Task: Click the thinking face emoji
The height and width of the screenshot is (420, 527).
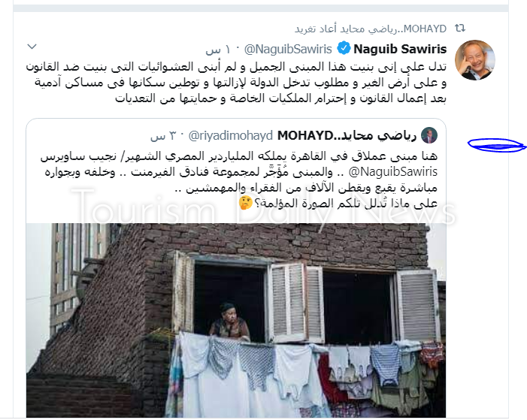Action: [245, 203]
